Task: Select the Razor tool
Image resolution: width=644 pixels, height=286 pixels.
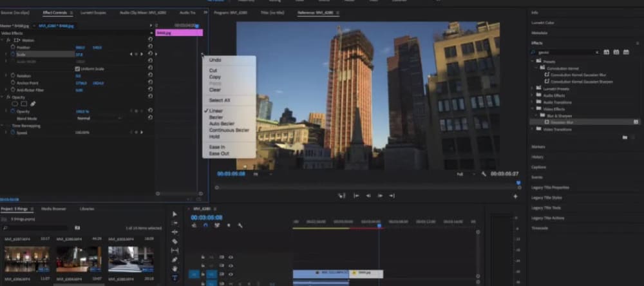Action: 175,241
